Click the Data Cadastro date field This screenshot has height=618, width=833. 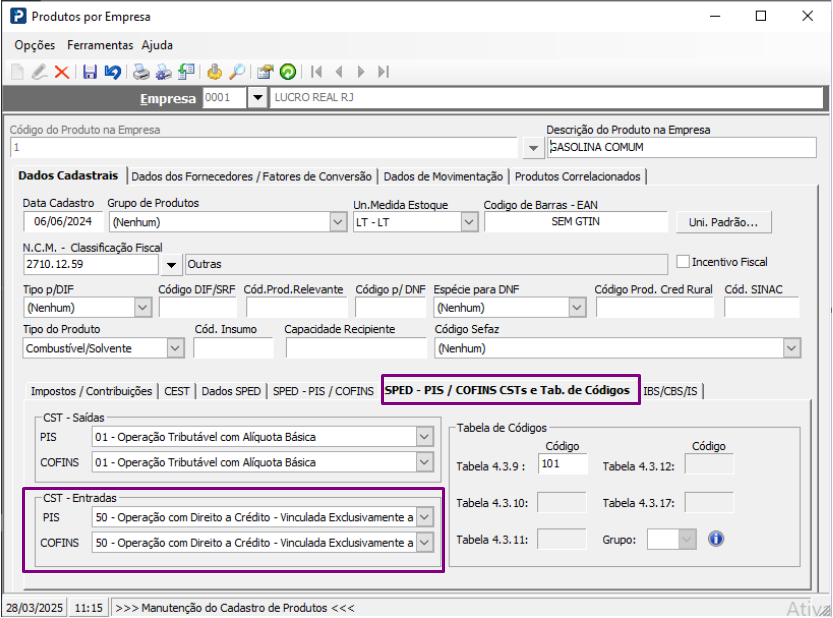click(x=63, y=222)
